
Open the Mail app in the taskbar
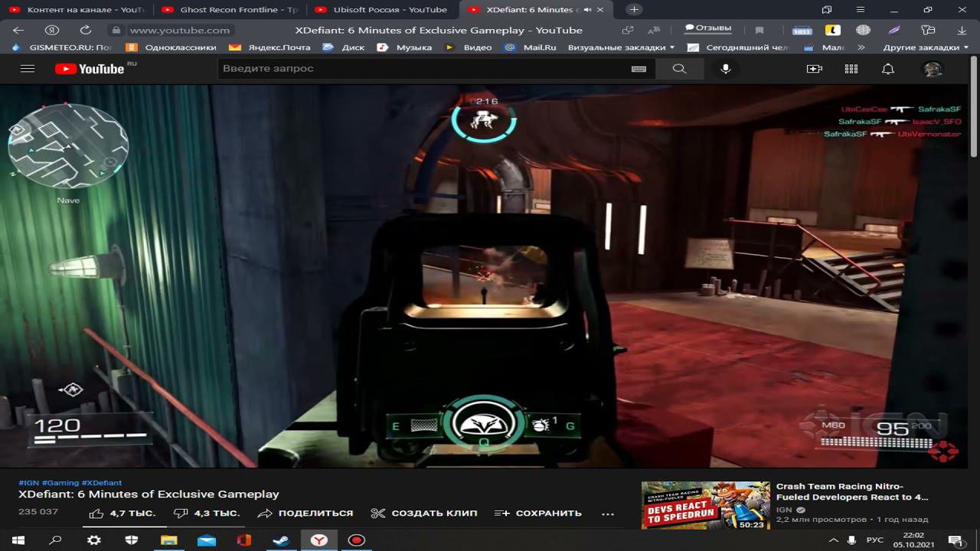(x=207, y=540)
